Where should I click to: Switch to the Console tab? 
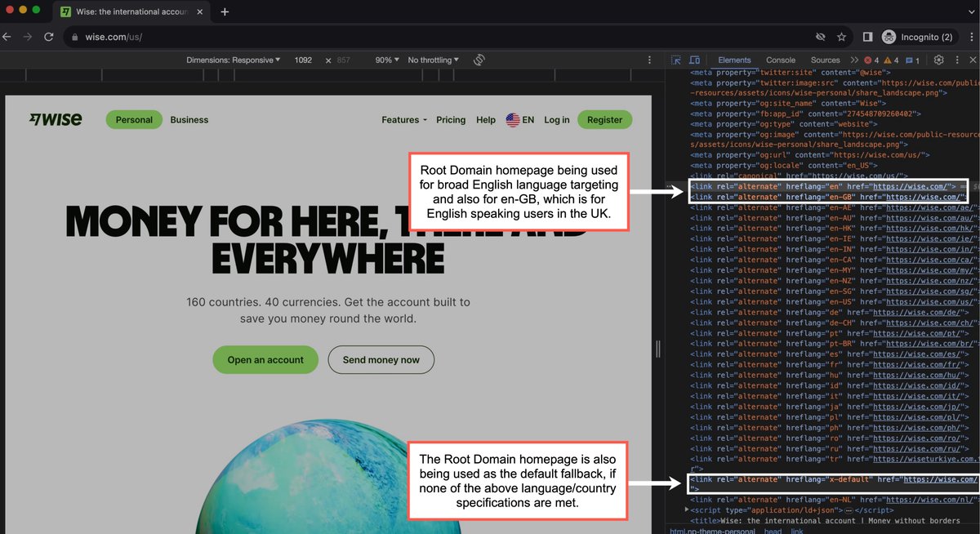(x=781, y=60)
